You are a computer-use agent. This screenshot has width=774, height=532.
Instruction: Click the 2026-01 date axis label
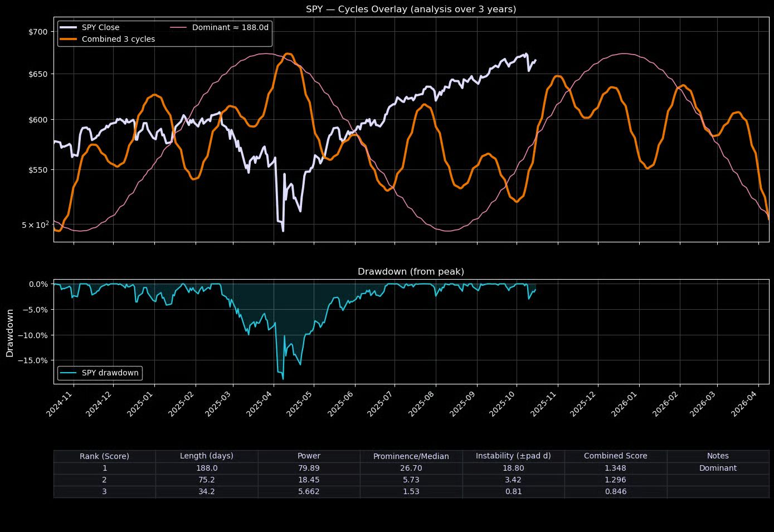[x=625, y=403]
